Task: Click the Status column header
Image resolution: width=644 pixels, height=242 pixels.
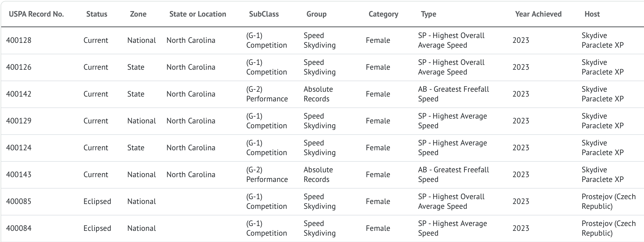Action: (97, 14)
